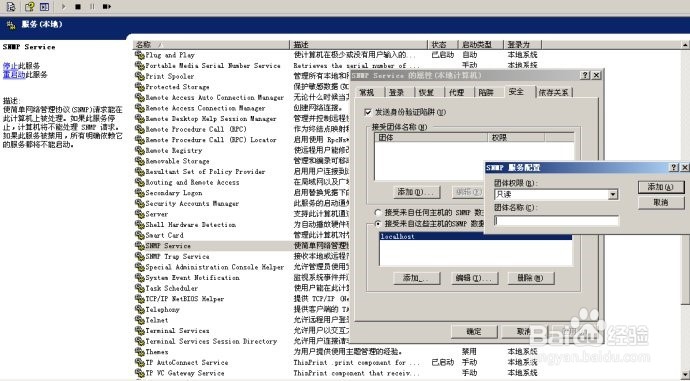690x381 pixels.
Task: Switch to the 陷阱 tab
Action: pos(486,92)
